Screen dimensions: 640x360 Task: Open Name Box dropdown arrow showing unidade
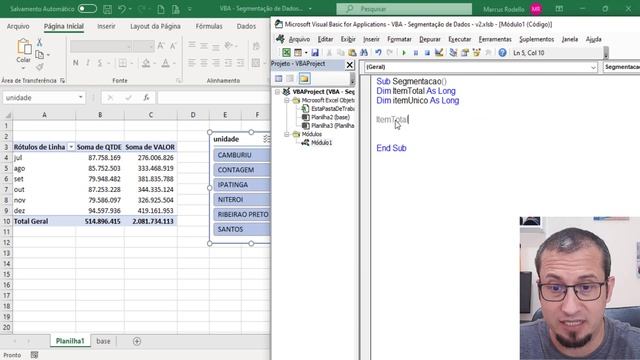(80, 97)
